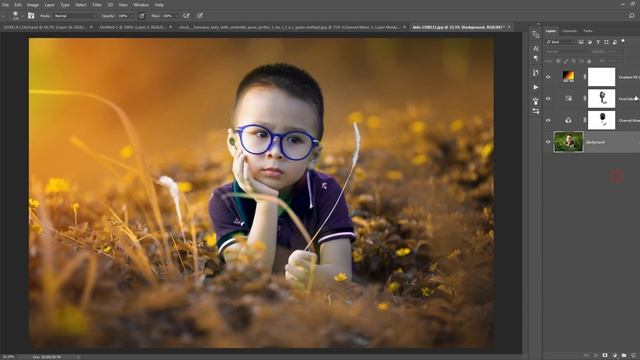Image resolution: width=640 pixels, height=360 pixels.
Task: Open the sliders icon at the bottom of the panel dock
Action: click(x=536, y=111)
